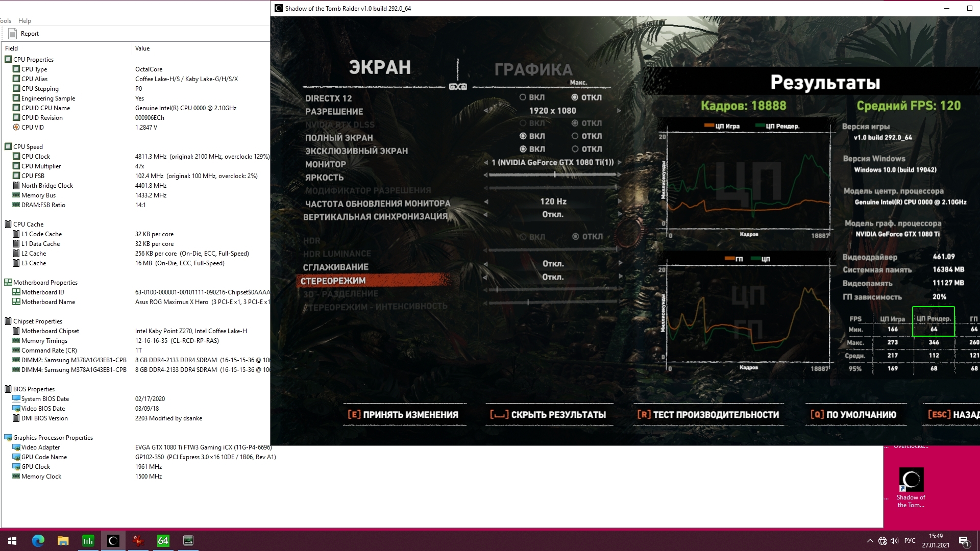Open AIDA64 from the taskbar
The width and height of the screenshot is (980, 551).
163,541
